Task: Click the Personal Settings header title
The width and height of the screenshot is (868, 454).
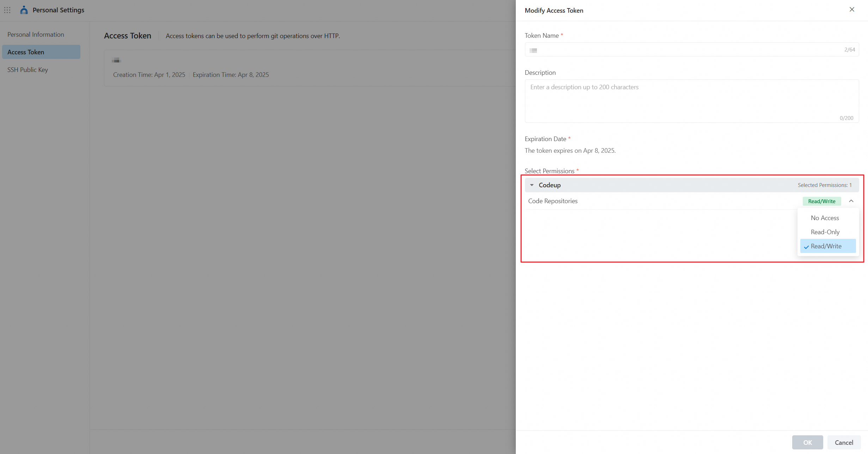Action: click(x=59, y=10)
